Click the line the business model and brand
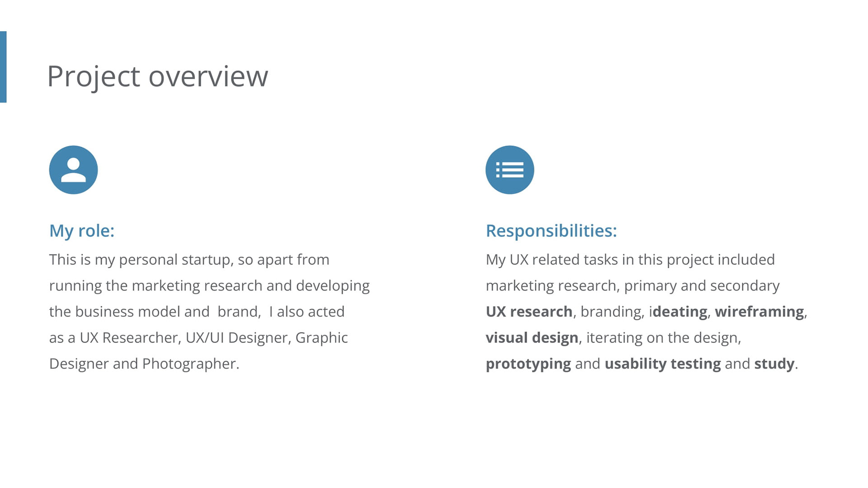Screen dimensions: 868x488 click(x=196, y=312)
